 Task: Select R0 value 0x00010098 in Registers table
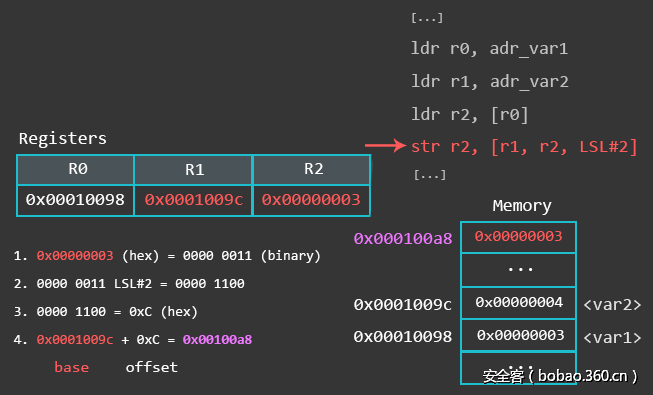(75, 200)
